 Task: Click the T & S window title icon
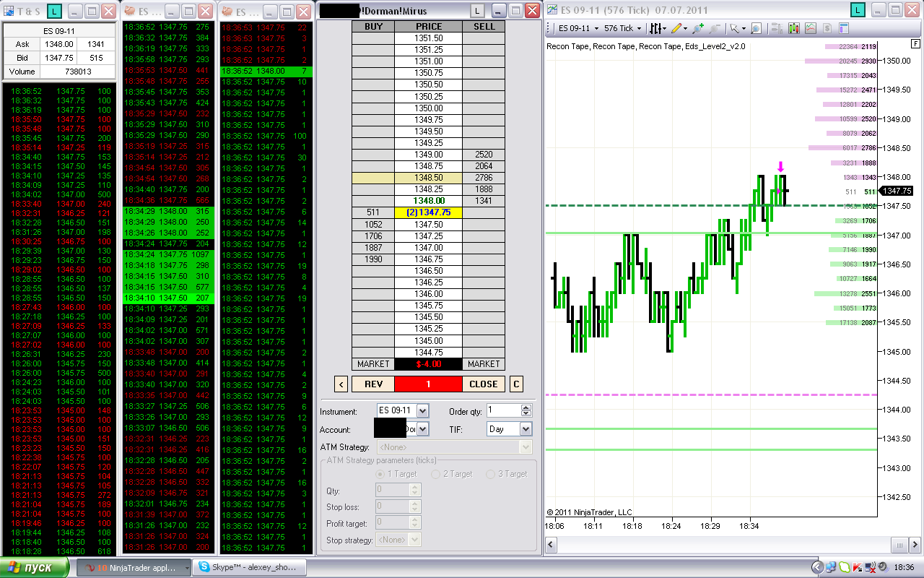tap(9, 11)
